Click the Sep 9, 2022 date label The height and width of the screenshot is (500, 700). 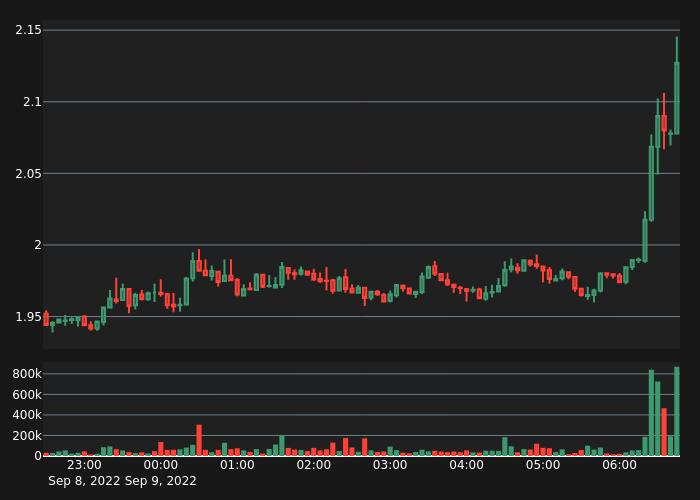[x=161, y=481]
